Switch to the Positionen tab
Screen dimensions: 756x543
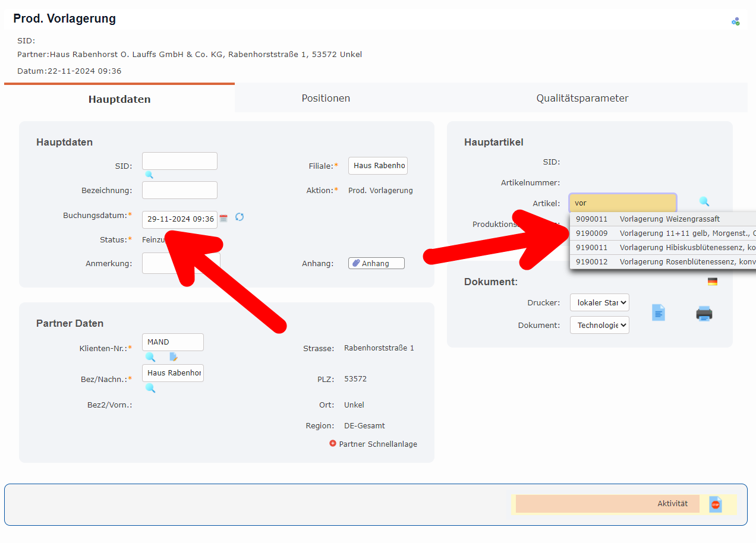[x=326, y=99]
